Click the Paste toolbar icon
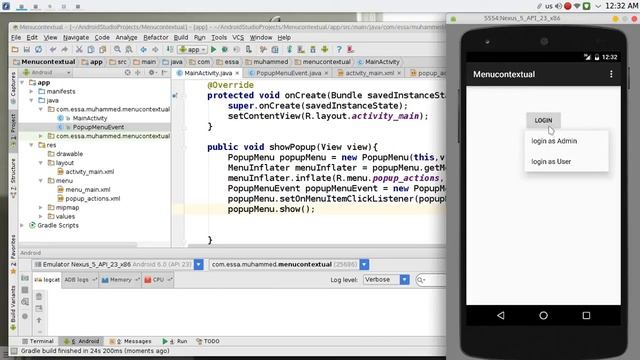Viewport: 640px width, 360px height. [x=102, y=50]
